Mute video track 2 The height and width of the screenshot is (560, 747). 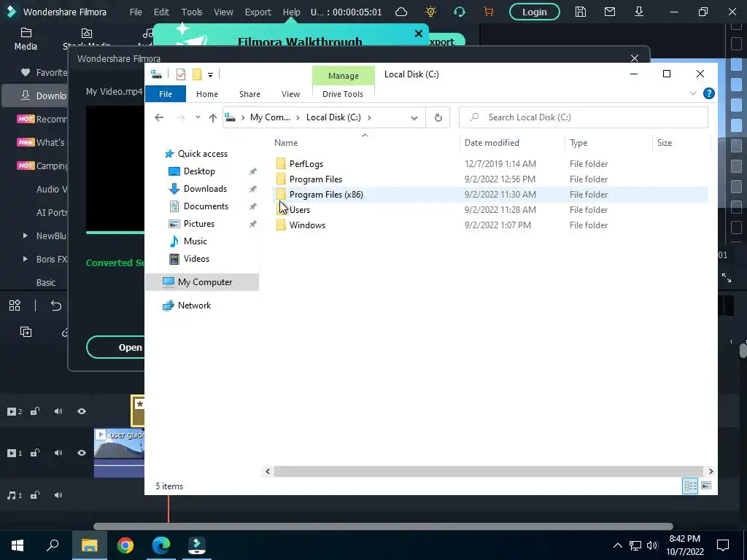[x=58, y=411]
